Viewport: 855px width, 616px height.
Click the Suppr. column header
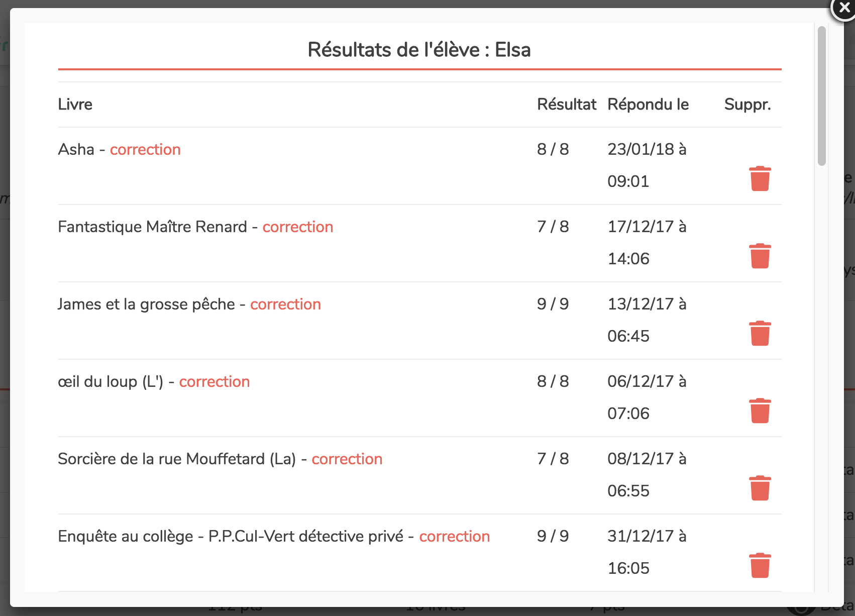747,105
